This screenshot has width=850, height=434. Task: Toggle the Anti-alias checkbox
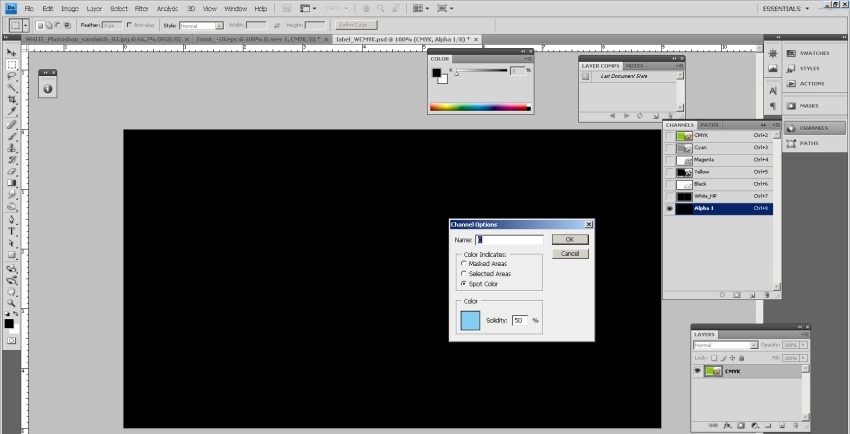tap(129, 25)
